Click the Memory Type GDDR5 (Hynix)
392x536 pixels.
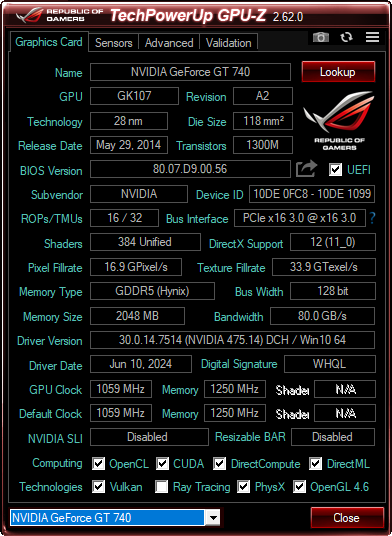click(x=152, y=291)
